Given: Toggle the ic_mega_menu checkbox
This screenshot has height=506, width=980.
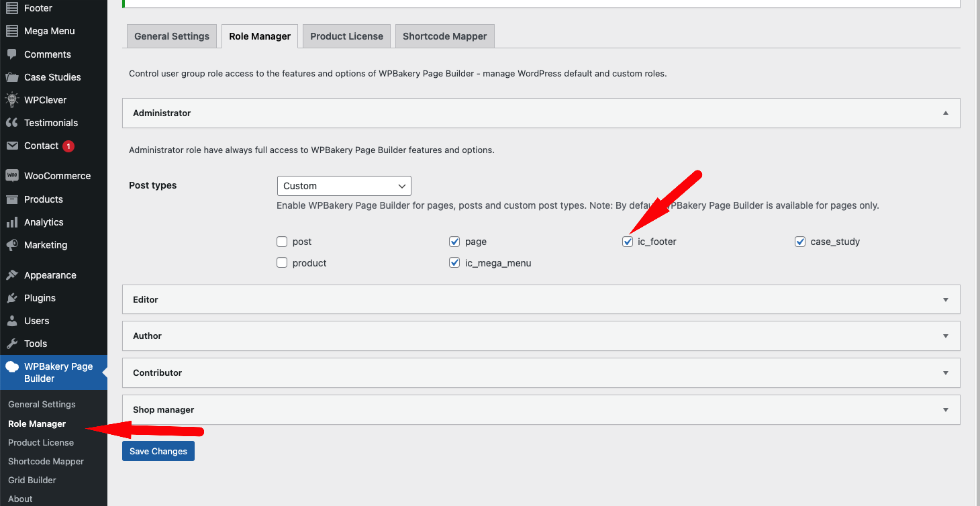Looking at the screenshot, I should tap(454, 263).
